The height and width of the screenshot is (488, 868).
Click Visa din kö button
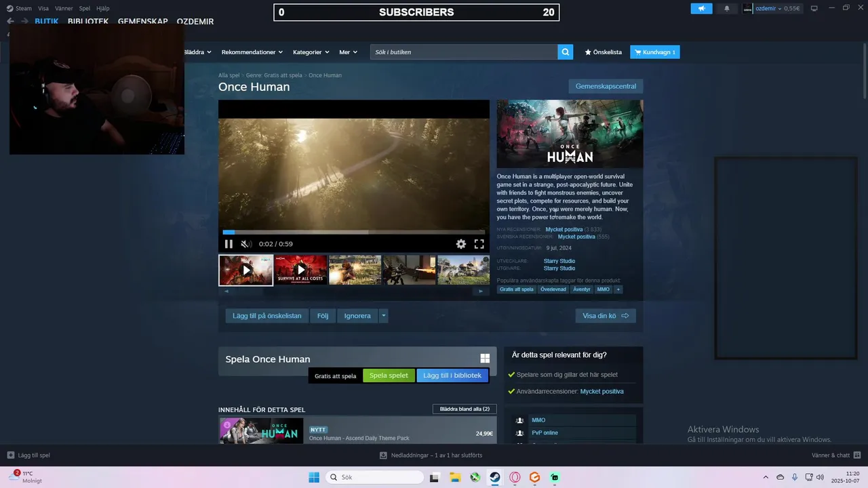tap(606, 316)
